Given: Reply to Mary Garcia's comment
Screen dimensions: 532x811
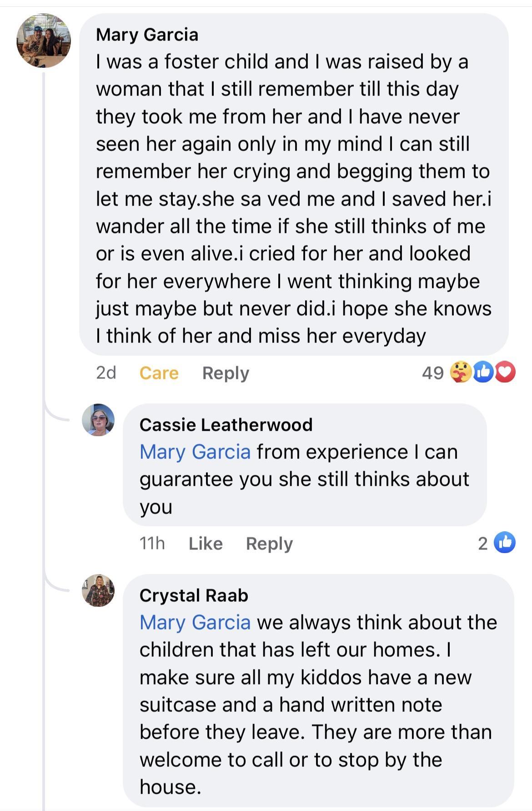Looking at the screenshot, I should point(226,373).
